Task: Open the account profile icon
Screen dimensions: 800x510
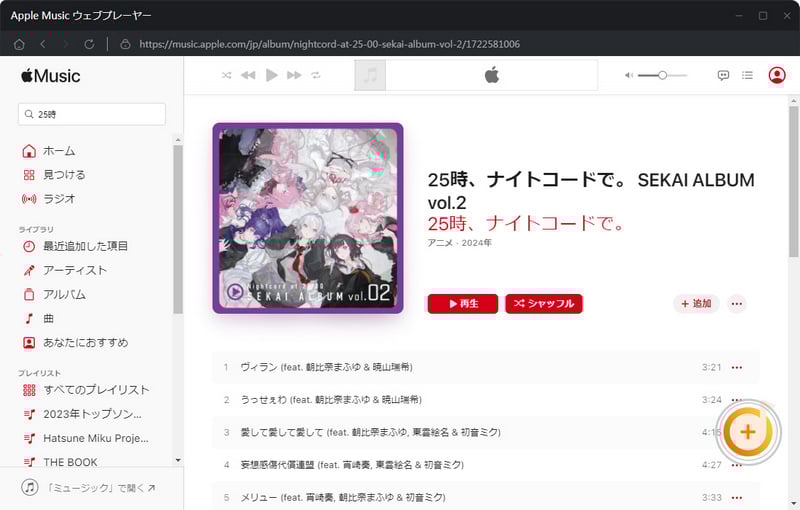Action: (777, 75)
